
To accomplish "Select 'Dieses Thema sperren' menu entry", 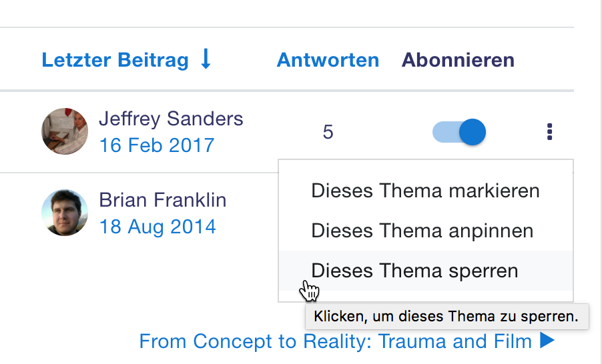I will coord(414,271).
